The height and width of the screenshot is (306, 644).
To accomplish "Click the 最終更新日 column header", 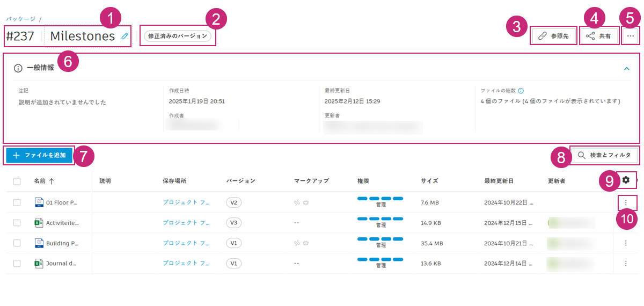I will pos(499,181).
